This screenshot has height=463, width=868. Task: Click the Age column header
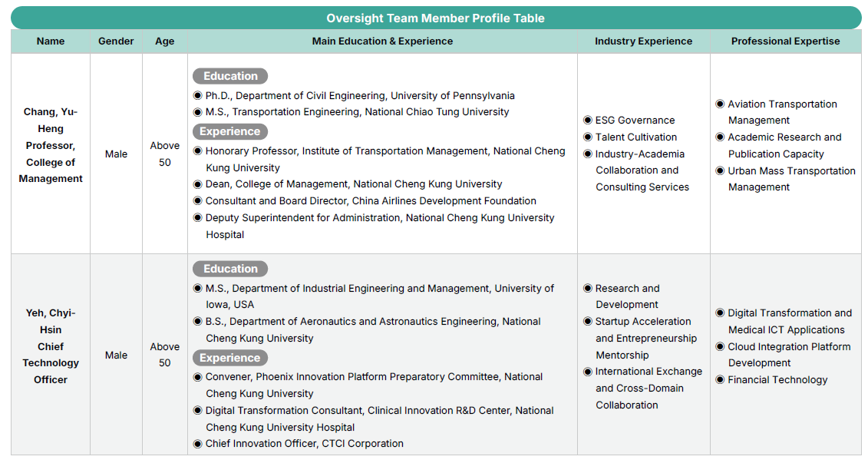coord(165,41)
